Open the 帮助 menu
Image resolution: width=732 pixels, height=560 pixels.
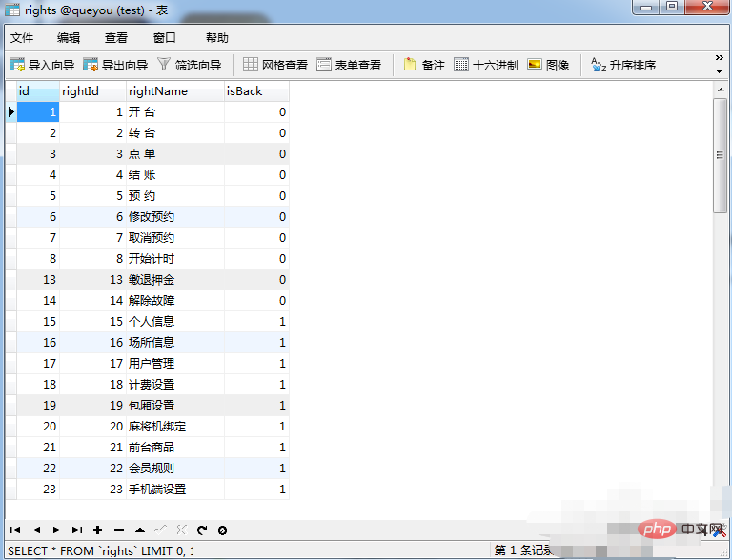point(217,38)
